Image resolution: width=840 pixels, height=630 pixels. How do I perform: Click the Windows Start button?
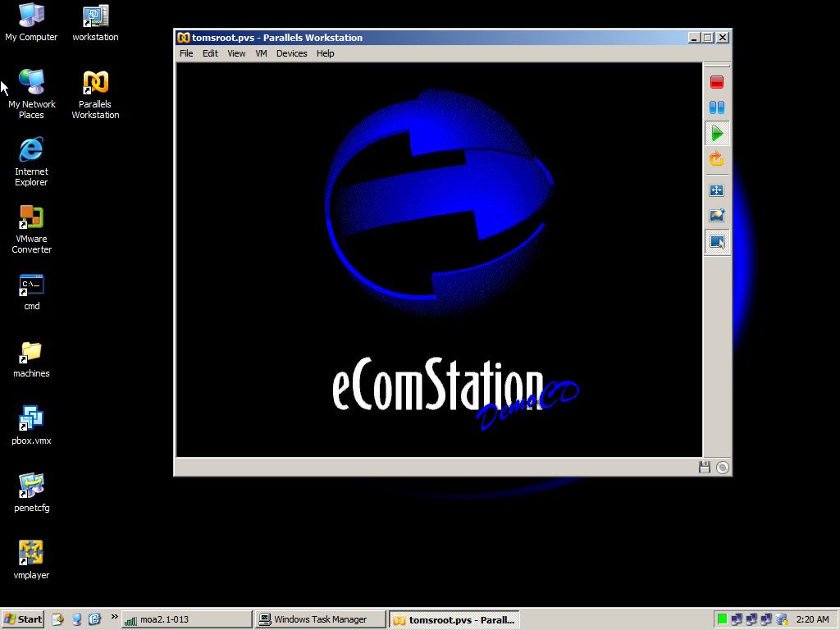(x=23, y=619)
